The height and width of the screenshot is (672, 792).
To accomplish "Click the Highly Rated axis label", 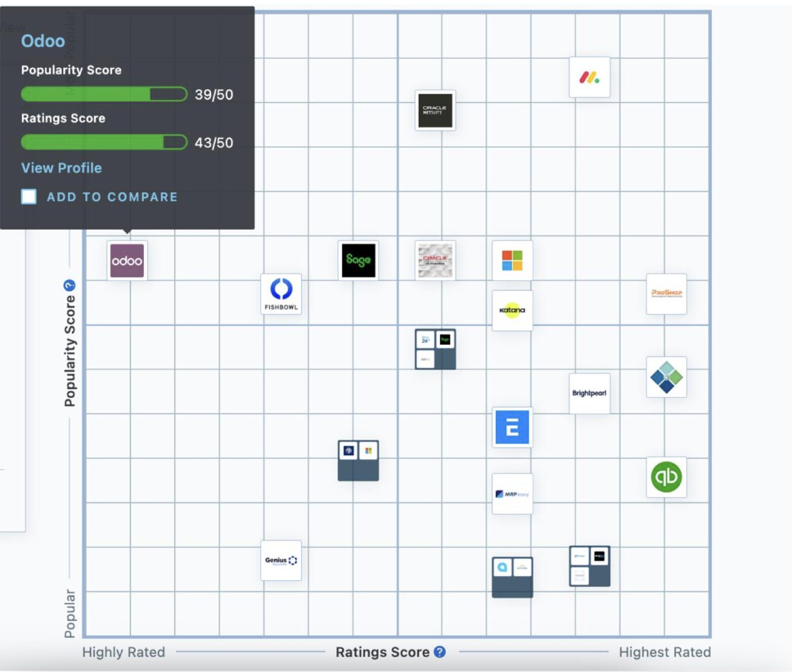I will [124, 652].
